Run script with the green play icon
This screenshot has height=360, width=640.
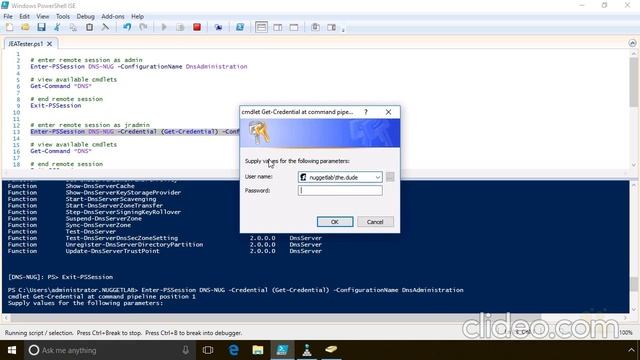point(164,27)
